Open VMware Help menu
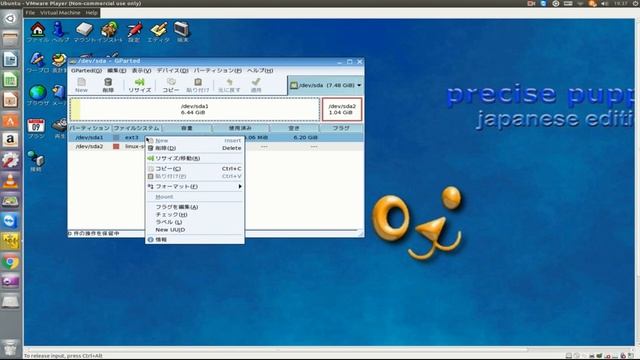 click(x=91, y=13)
